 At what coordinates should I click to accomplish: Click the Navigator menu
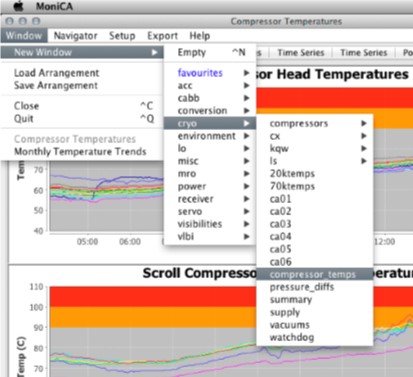click(x=75, y=36)
